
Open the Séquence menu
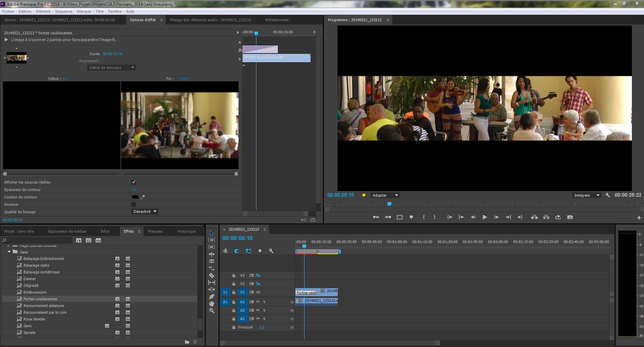coord(64,11)
